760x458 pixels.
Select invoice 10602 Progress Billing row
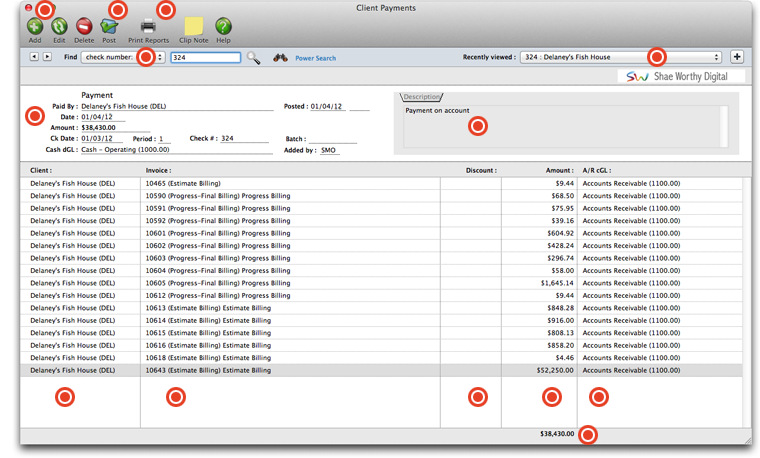(381, 246)
